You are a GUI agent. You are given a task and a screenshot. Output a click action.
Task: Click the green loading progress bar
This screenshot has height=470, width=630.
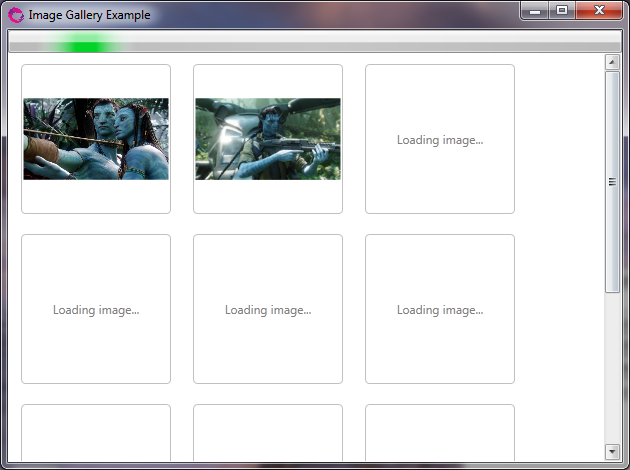click(x=315, y=41)
